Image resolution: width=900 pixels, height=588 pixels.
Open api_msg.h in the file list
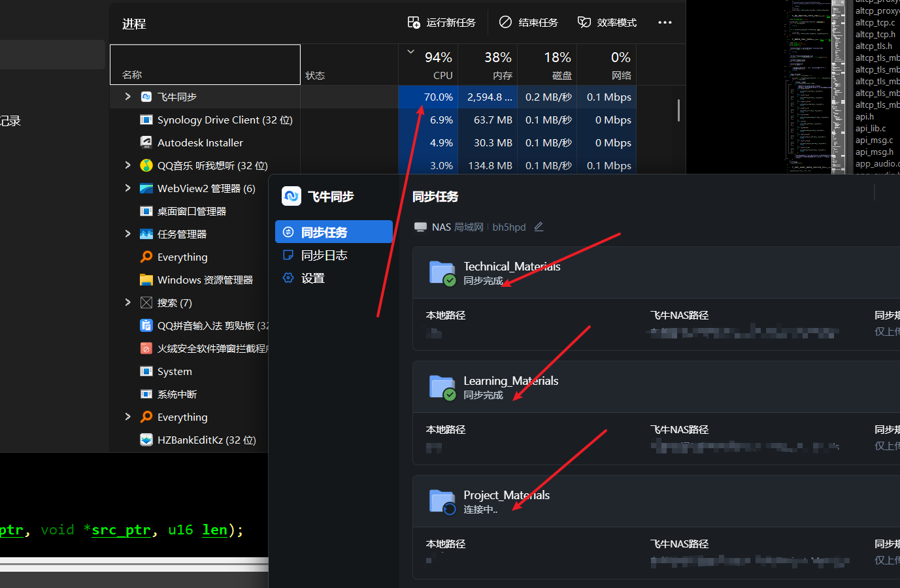click(x=875, y=152)
